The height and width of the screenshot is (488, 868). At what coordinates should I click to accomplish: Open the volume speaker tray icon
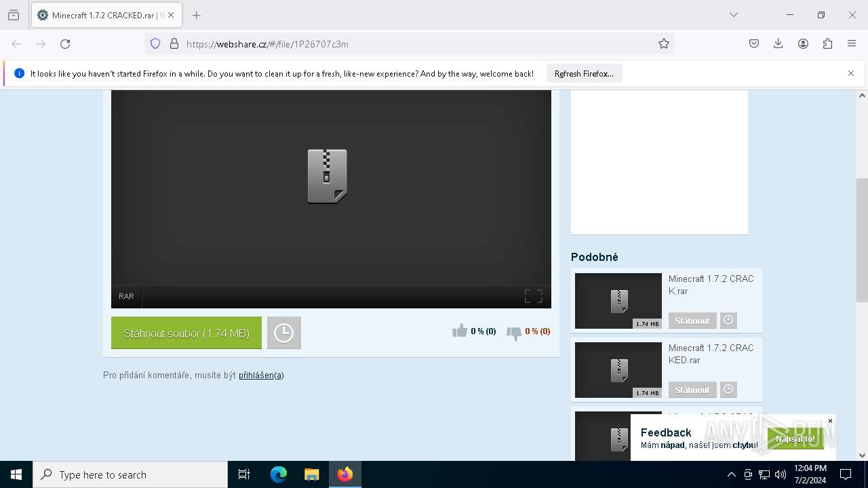tap(781, 474)
